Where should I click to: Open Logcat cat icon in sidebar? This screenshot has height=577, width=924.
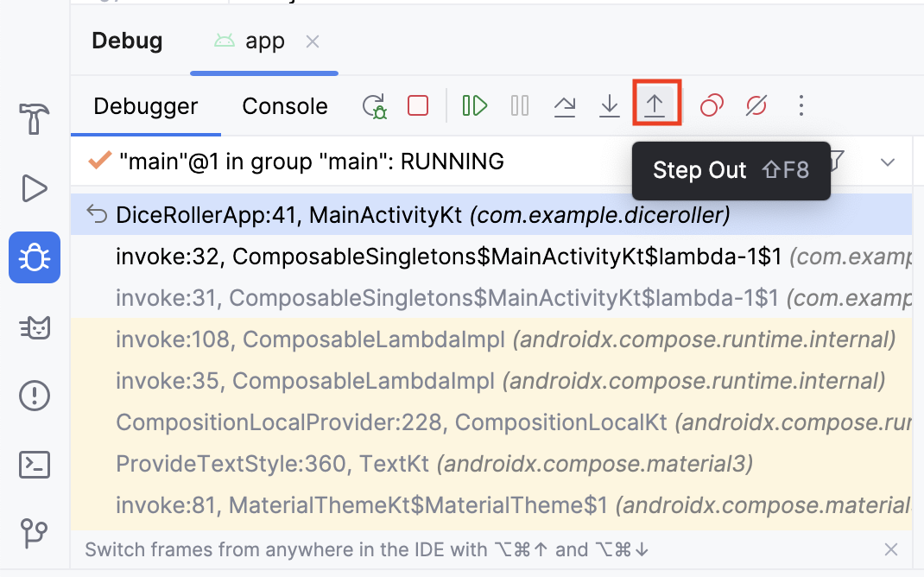coord(35,327)
